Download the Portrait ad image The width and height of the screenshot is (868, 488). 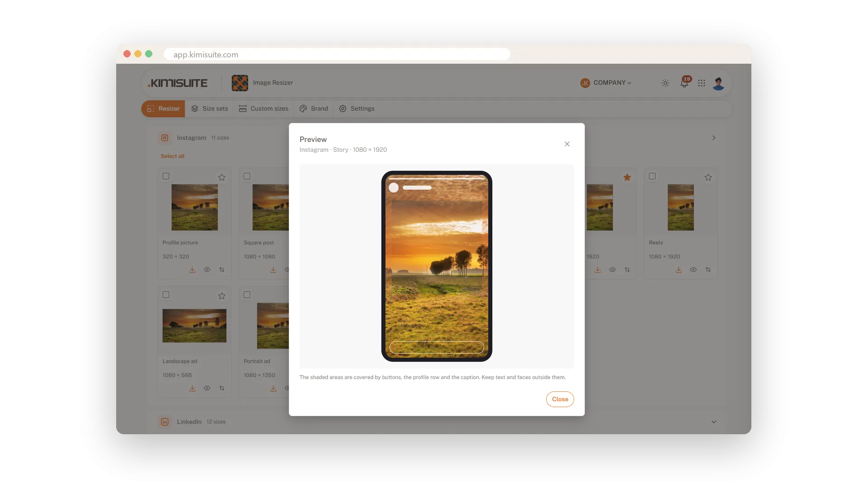coord(273,388)
